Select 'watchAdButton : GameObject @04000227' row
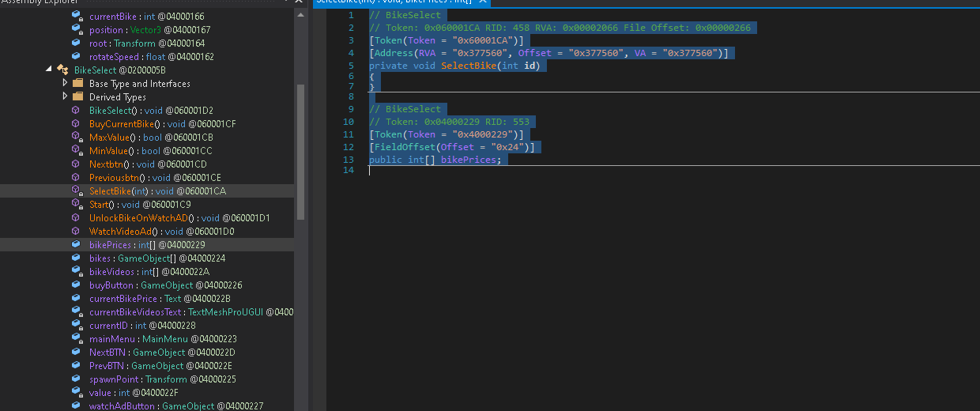 (147, 406)
